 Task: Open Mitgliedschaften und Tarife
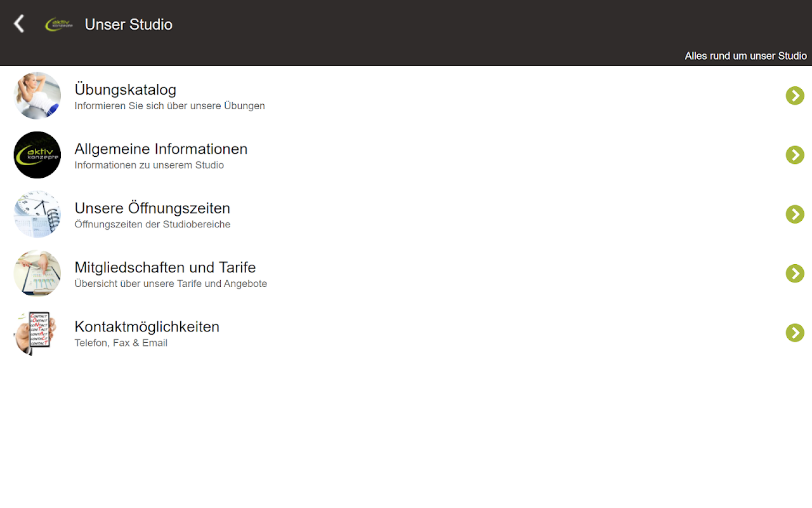(406, 274)
